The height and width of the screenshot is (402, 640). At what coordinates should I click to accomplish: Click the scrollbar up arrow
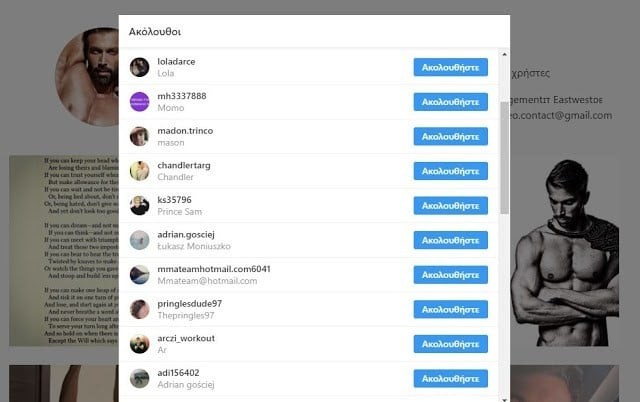point(504,54)
